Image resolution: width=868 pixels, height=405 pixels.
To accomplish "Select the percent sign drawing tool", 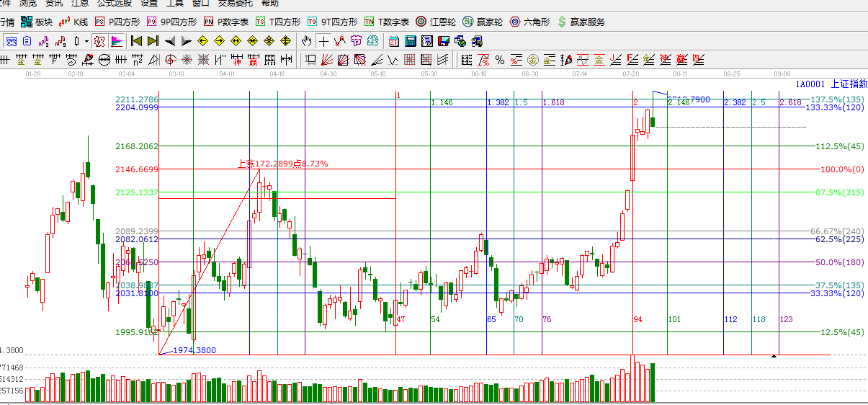I will coord(499,59).
